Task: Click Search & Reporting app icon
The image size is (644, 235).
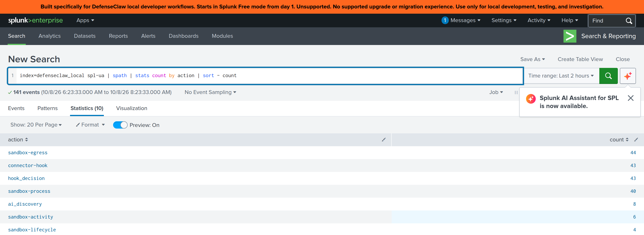Action: point(570,36)
